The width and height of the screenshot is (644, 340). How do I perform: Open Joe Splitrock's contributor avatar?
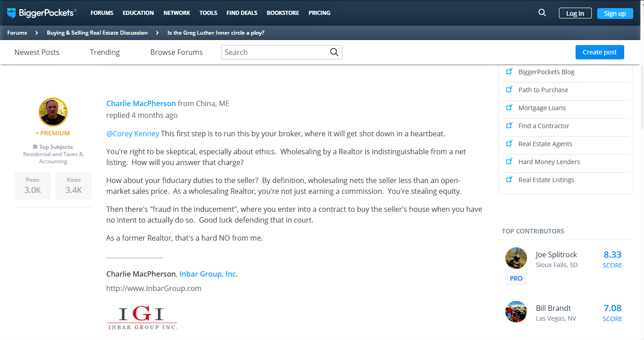pos(516,259)
